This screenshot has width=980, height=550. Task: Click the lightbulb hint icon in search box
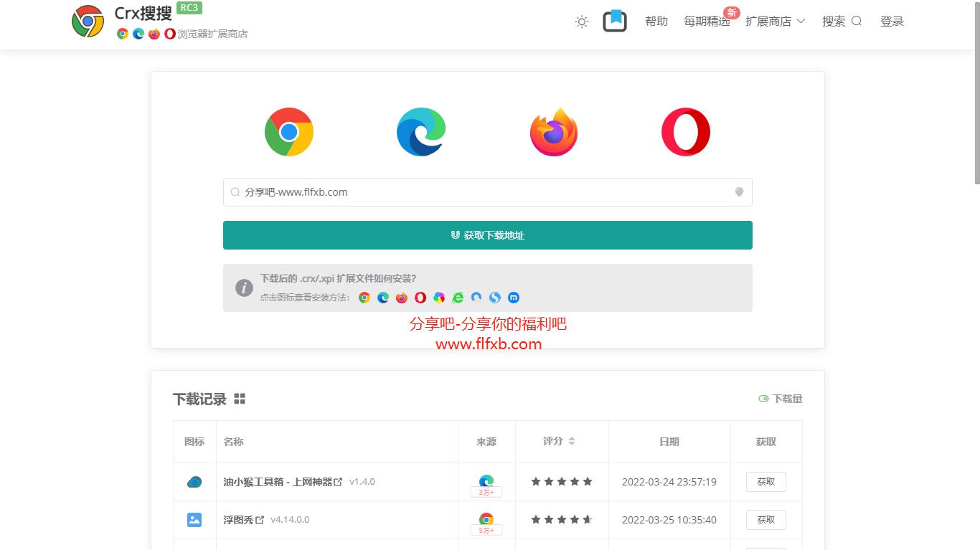point(739,192)
